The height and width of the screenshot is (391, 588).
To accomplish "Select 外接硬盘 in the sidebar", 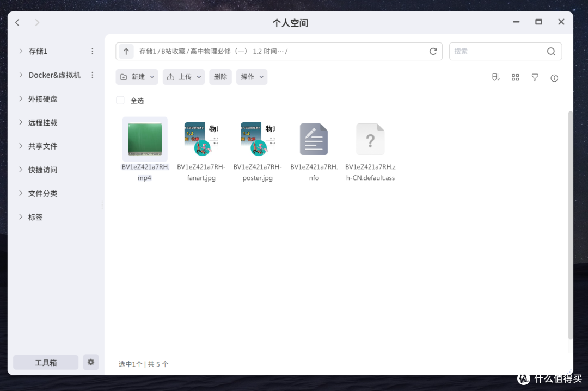I will pyautogui.click(x=43, y=99).
